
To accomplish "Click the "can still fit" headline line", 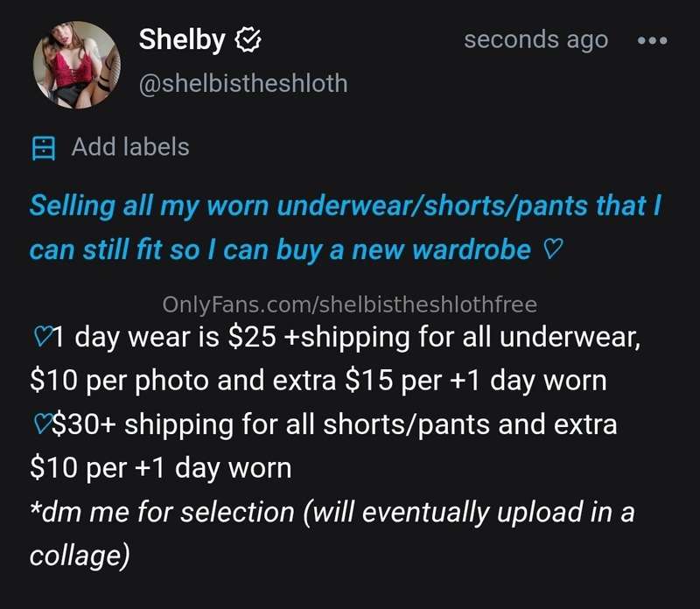I will coord(280,251).
